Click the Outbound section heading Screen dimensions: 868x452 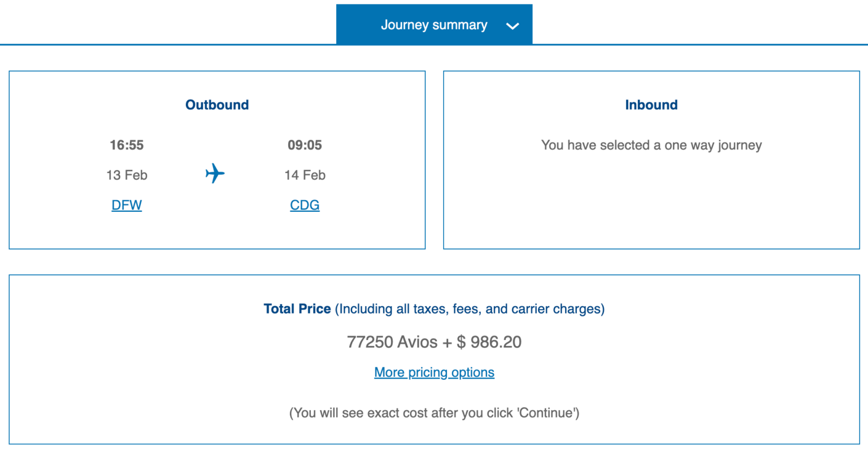(217, 105)
